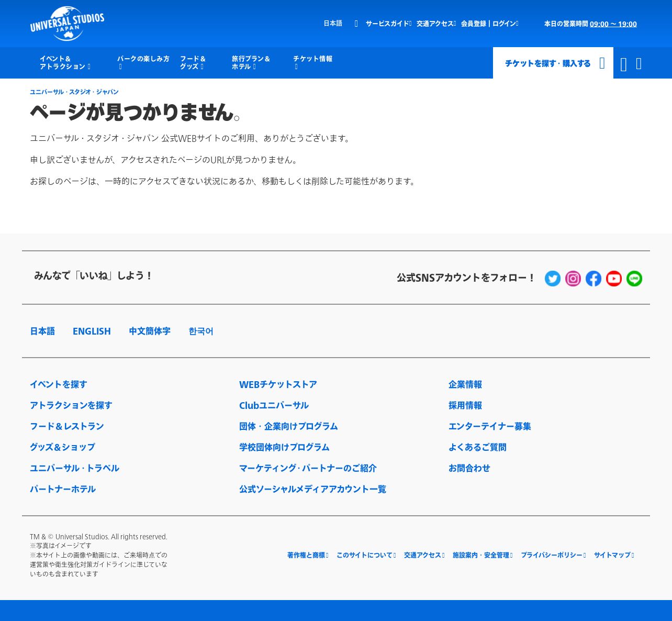Expand the パークの楽しみ方 menu
Screen dimensions: 672x621
(143, 63)
